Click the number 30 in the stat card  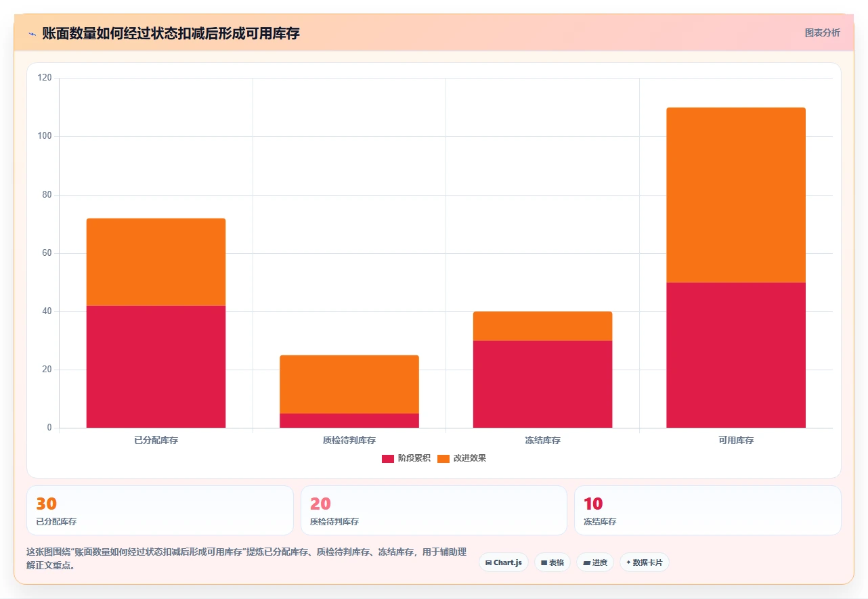(47, 504)
